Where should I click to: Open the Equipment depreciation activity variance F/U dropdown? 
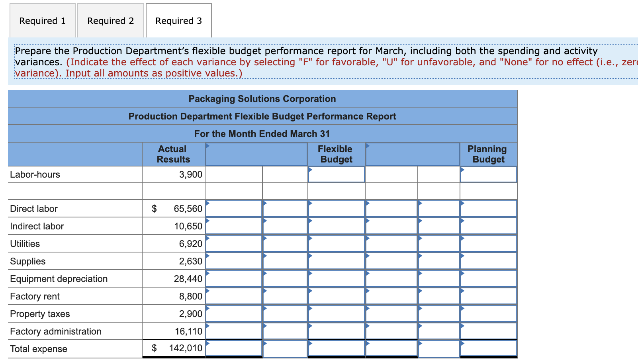coord(439,279)
